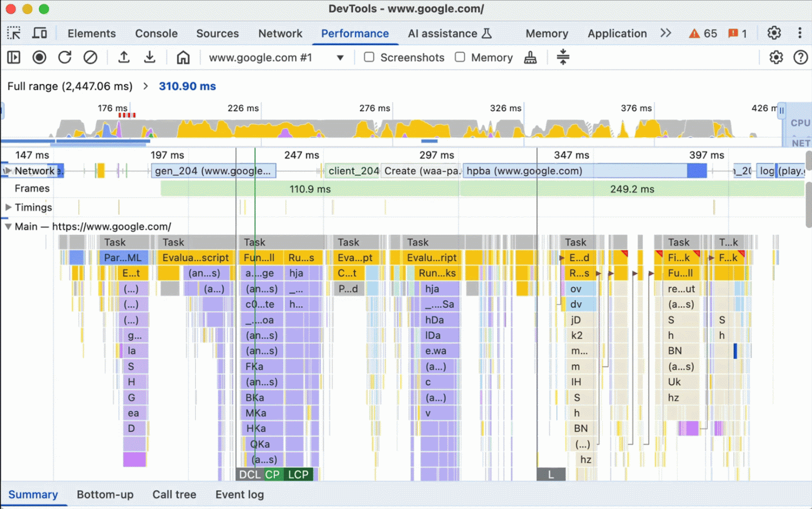The height and width of the screenshot is (509, 812).
Task: Click the collapse timeline tracks icon
Action: point(563,57)
